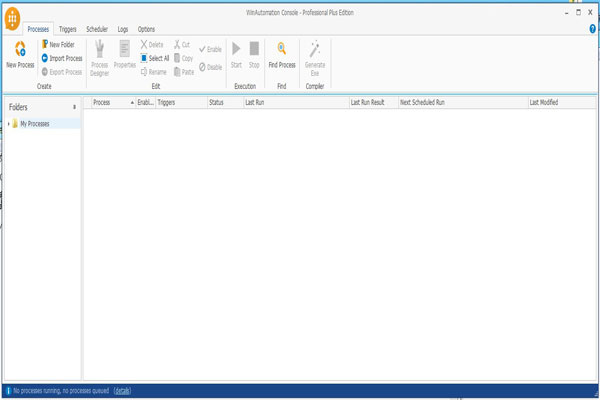
Task: Sort by the Status column header
Action: coord(225,102)
